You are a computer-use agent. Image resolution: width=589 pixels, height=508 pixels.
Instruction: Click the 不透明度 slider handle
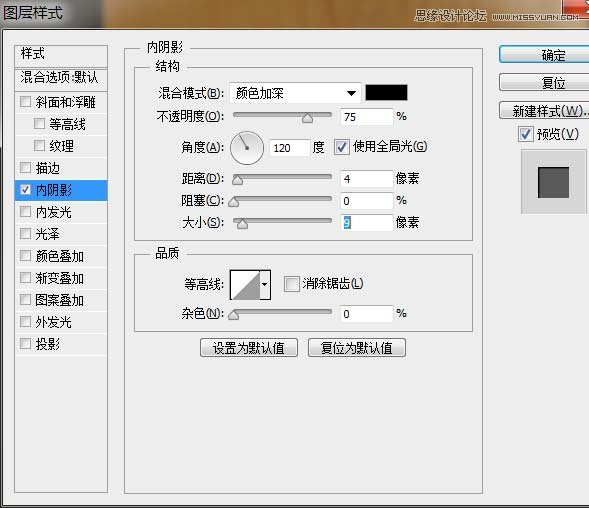307,118
